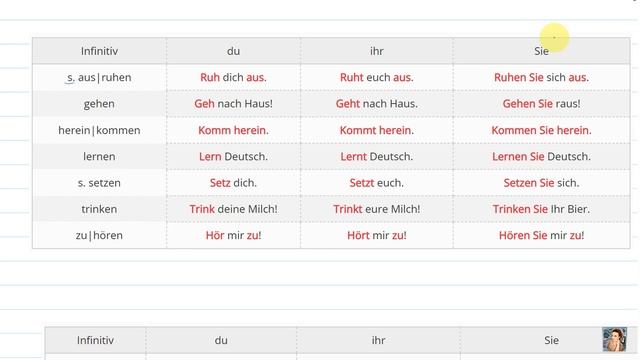Click the 'Infinitiv' header in bottom table
This screenshot has height=360, width=640.
tap(95, 340)
